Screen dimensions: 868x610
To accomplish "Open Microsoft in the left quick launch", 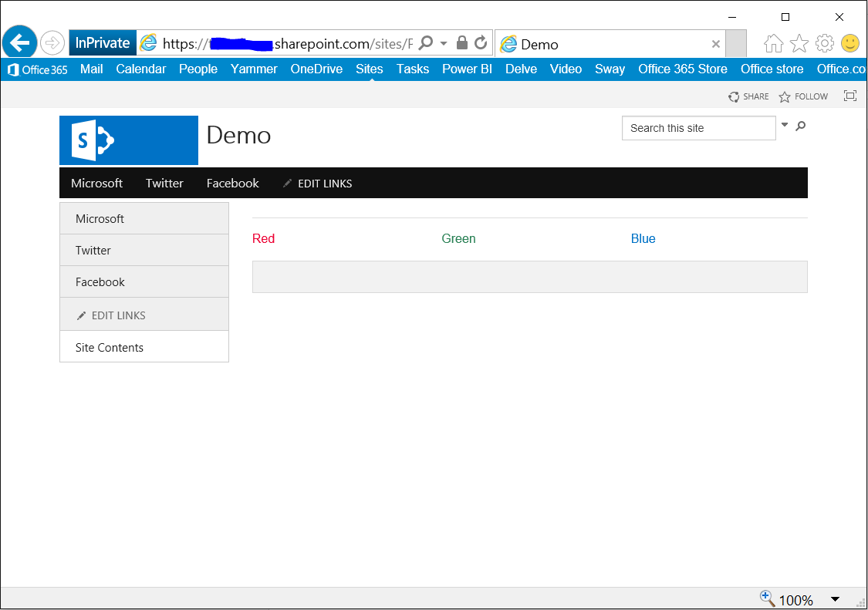I will [x=144, y=219].
